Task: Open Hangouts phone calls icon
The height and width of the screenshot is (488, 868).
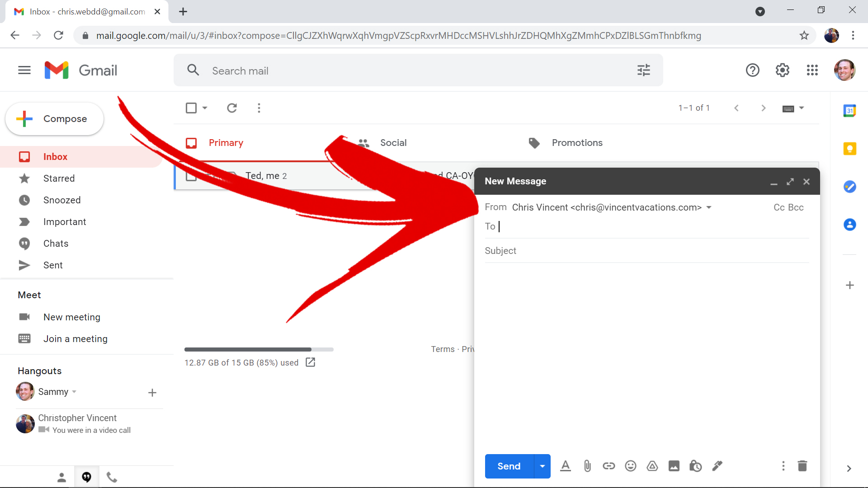Action: click(112, 477)
